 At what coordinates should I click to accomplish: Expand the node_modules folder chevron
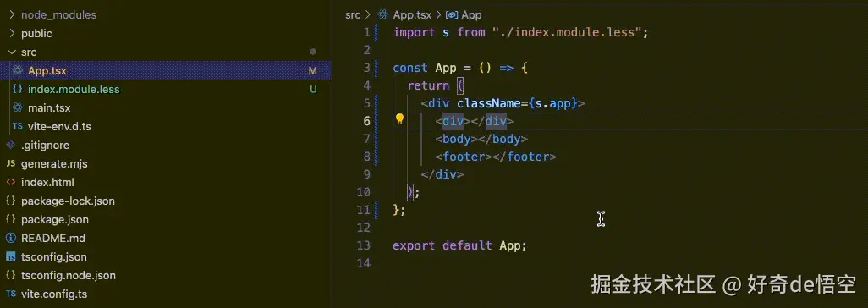pyautogui.click(x=12, y=15)
